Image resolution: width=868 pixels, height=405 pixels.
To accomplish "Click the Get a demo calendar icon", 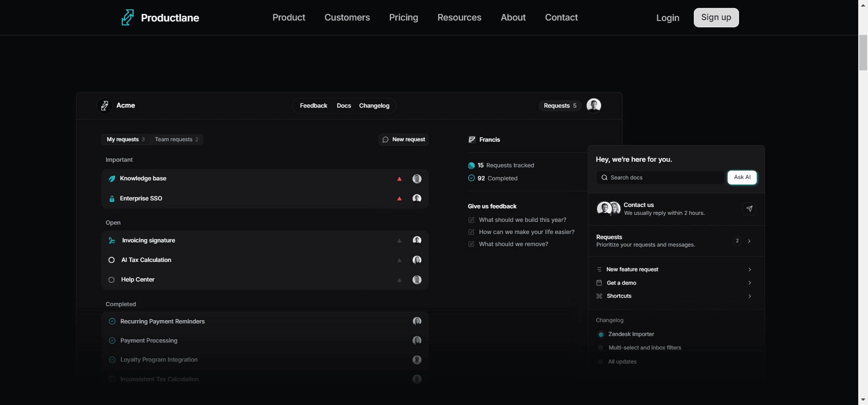I will click(599, 283).
